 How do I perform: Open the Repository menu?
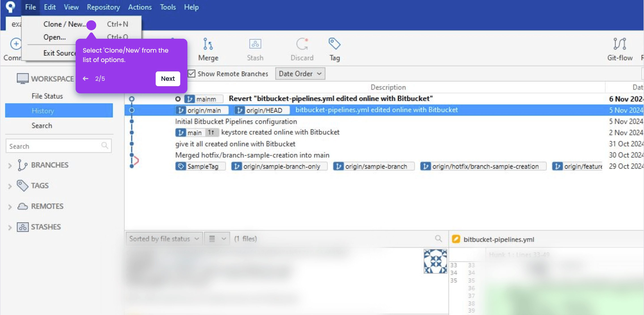click(103, 7)
